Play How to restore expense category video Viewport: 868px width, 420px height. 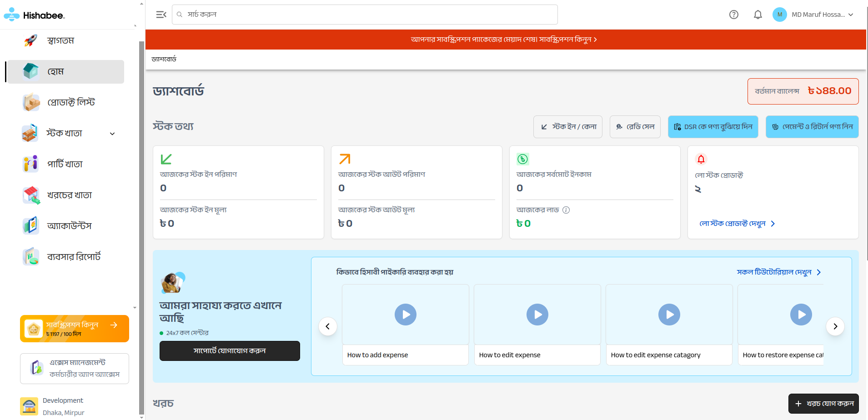(x=801, y=315)
